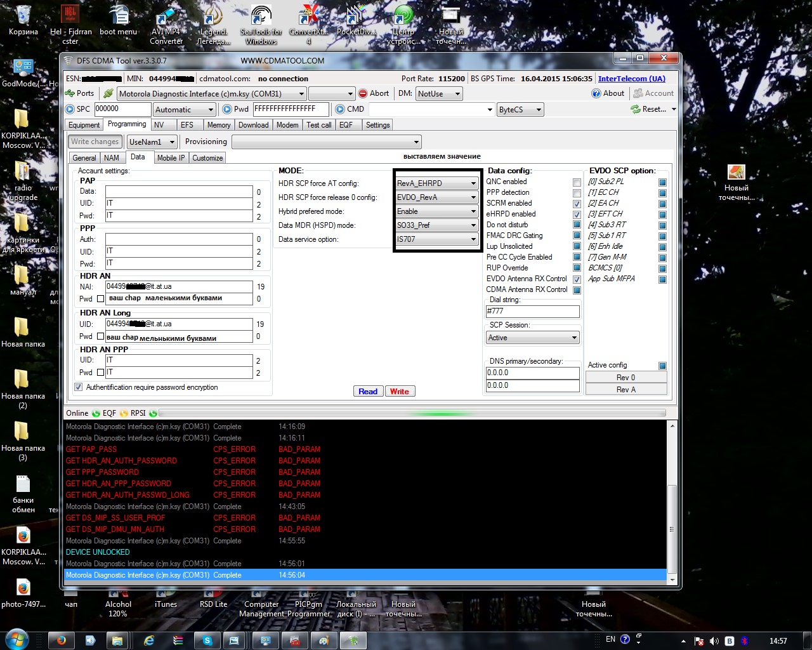Image resolution: width=812 pixels, height=650 pixels.
Task: Click the Bluetooth tray icon
Action: [745, 641]
